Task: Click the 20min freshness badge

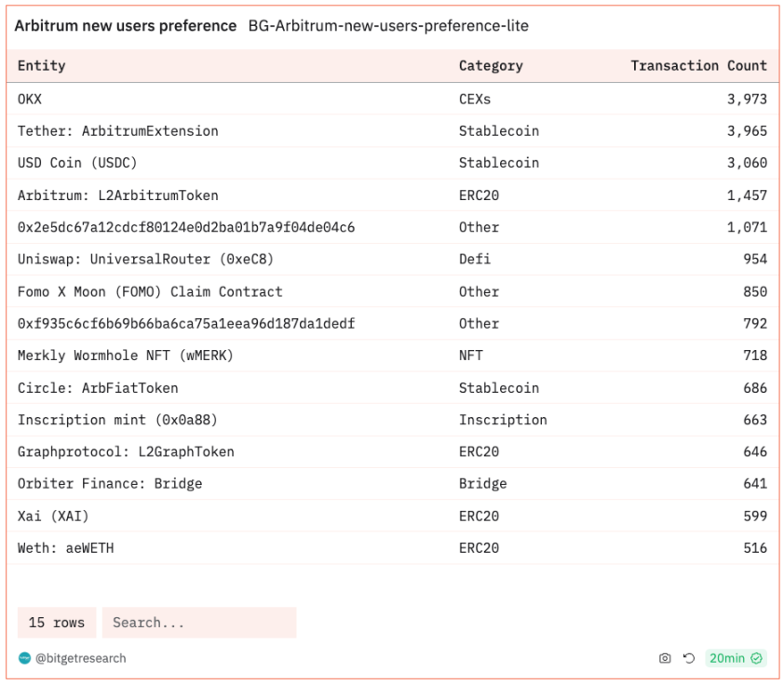Action: point(727,659)
